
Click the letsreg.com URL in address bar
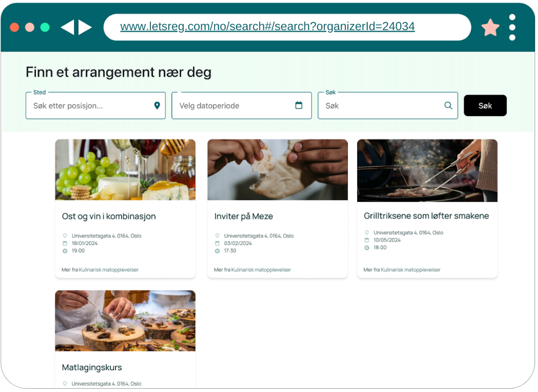tap(267, 26)
